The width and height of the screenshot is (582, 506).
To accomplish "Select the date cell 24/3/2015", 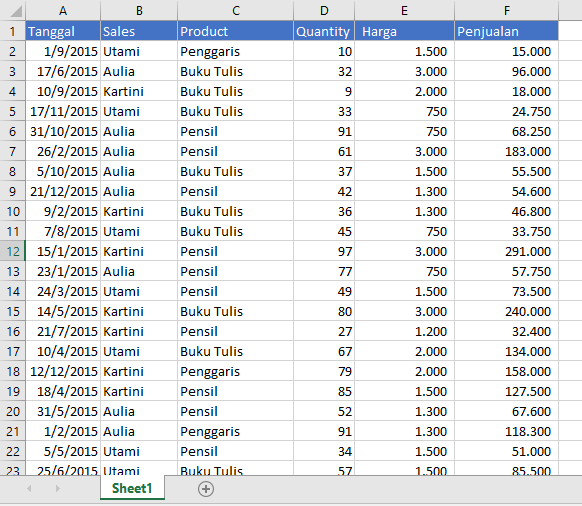I will point(63,291).
